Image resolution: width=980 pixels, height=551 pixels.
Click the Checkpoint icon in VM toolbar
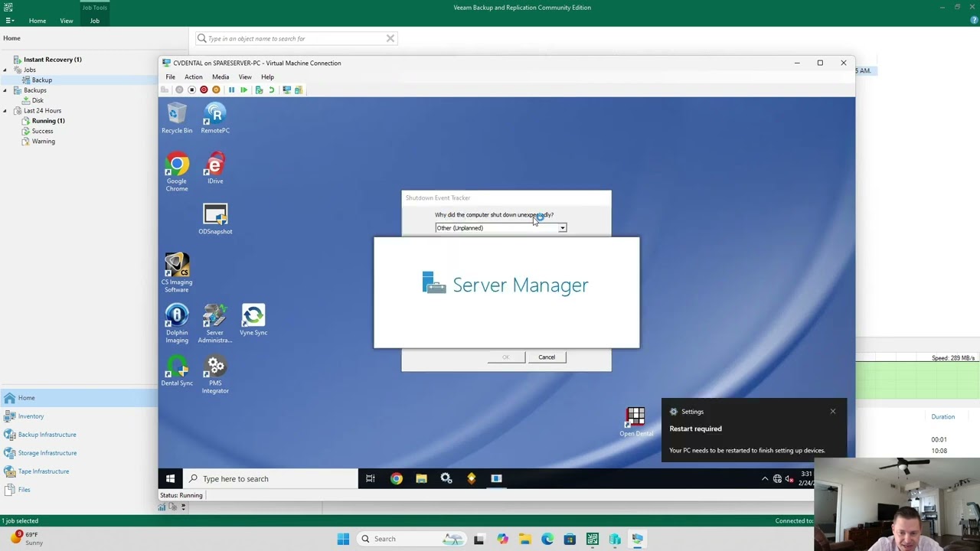tap(260, 90)
